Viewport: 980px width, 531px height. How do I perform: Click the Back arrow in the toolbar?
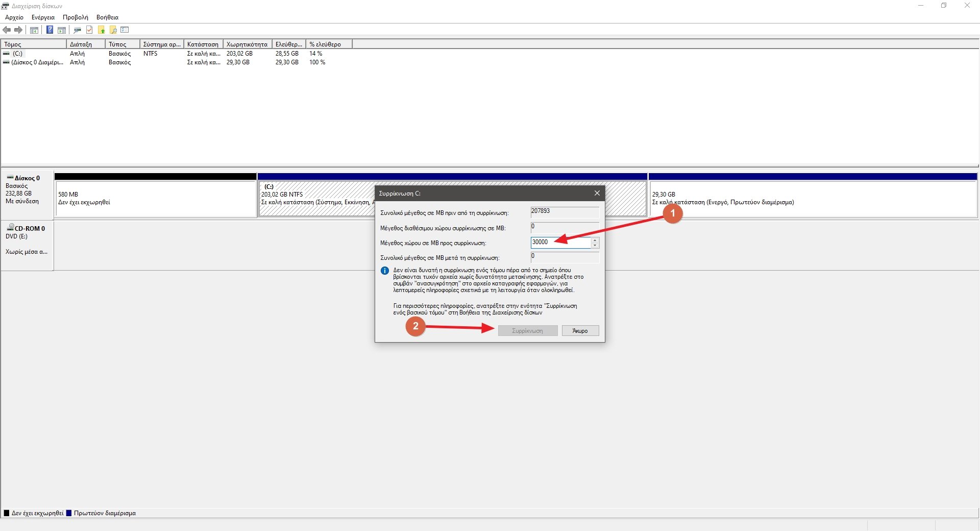tap(7, 30)
